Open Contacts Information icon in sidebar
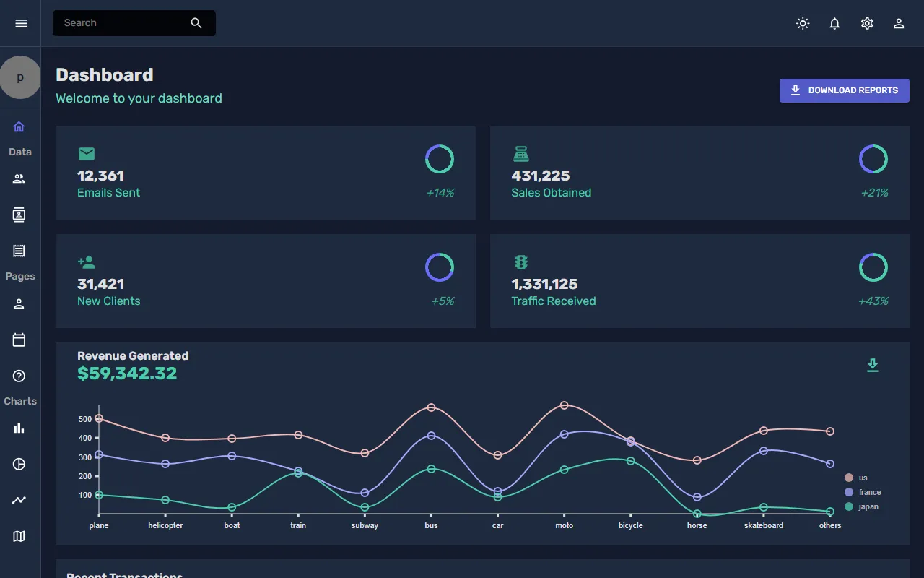Image resolution: width=924 pixels, height=578 pixels. 19,215
